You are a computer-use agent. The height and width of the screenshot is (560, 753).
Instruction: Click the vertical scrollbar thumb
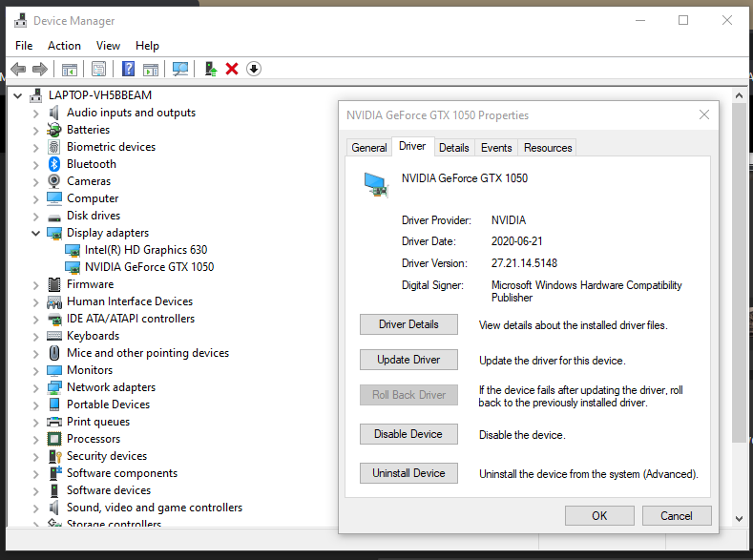(739, 272)
